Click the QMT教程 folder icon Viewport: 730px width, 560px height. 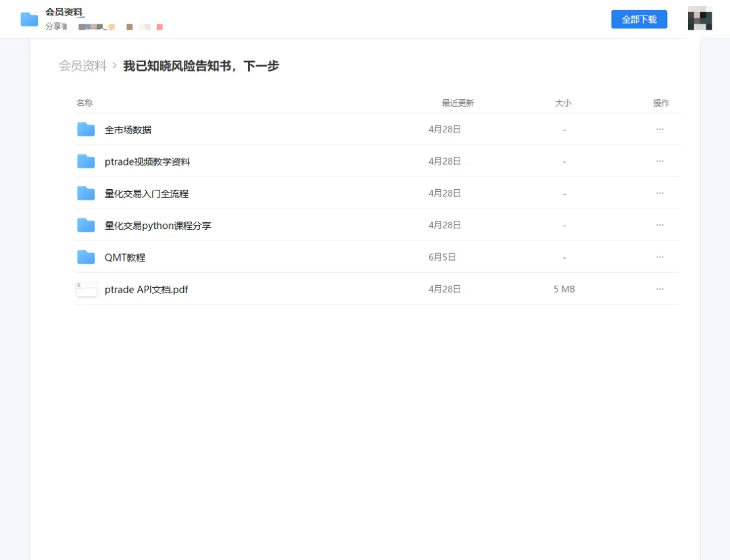pyautogui.click(x=86, y=257)
